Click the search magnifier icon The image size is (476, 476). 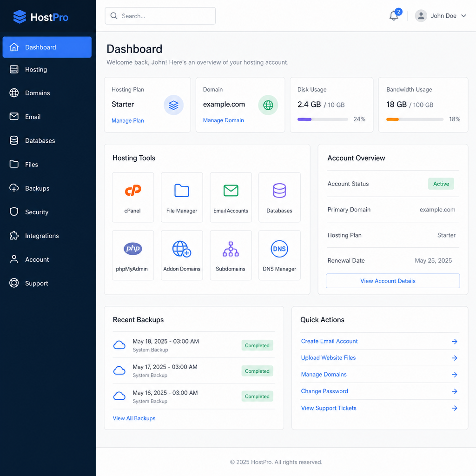pyautogui.click(x=114, y=16)
